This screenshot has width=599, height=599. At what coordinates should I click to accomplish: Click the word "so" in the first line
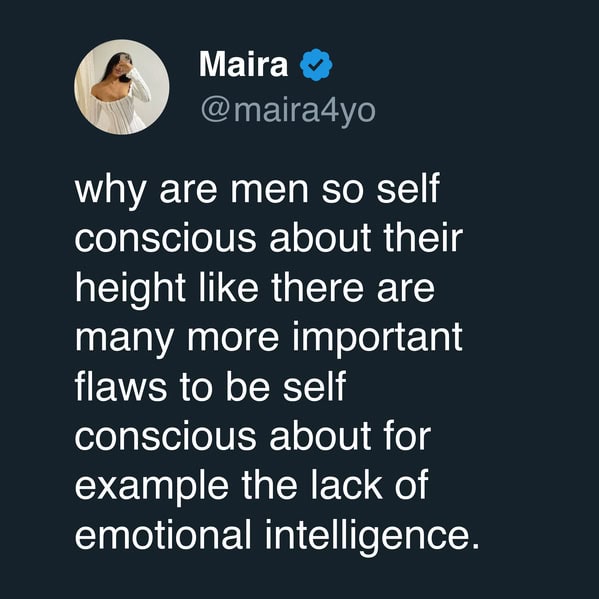tap(342, 191)
